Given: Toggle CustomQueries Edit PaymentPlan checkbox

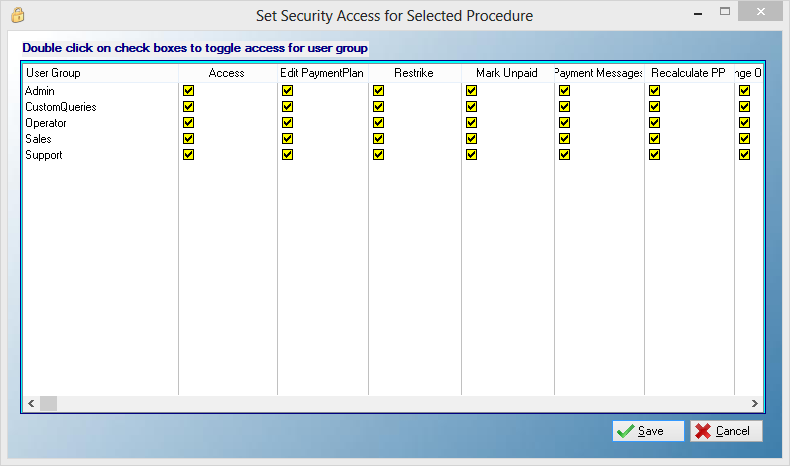Looking at the screenshot, I should click(287, 107).
